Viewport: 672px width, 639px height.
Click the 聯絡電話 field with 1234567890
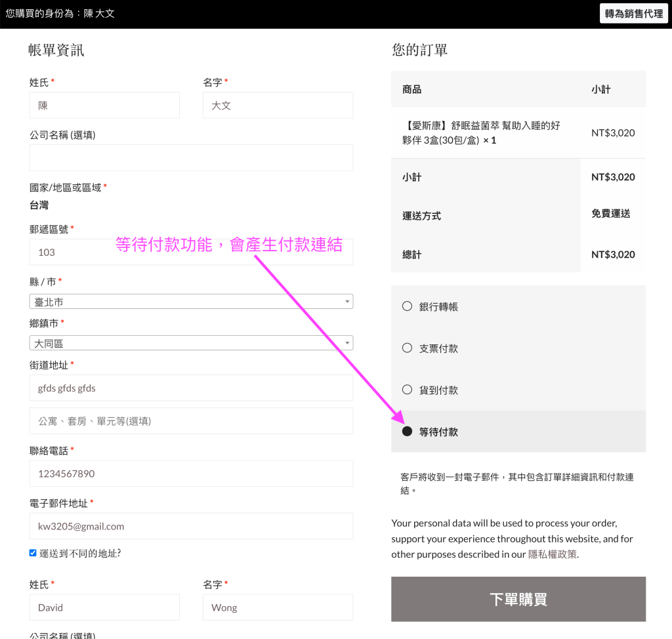tap(191, 474)
